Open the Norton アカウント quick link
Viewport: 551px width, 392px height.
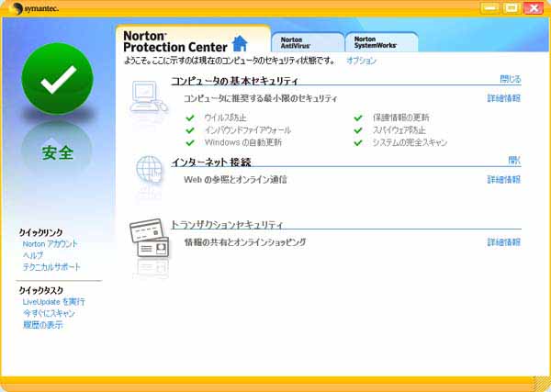point(50,244)
